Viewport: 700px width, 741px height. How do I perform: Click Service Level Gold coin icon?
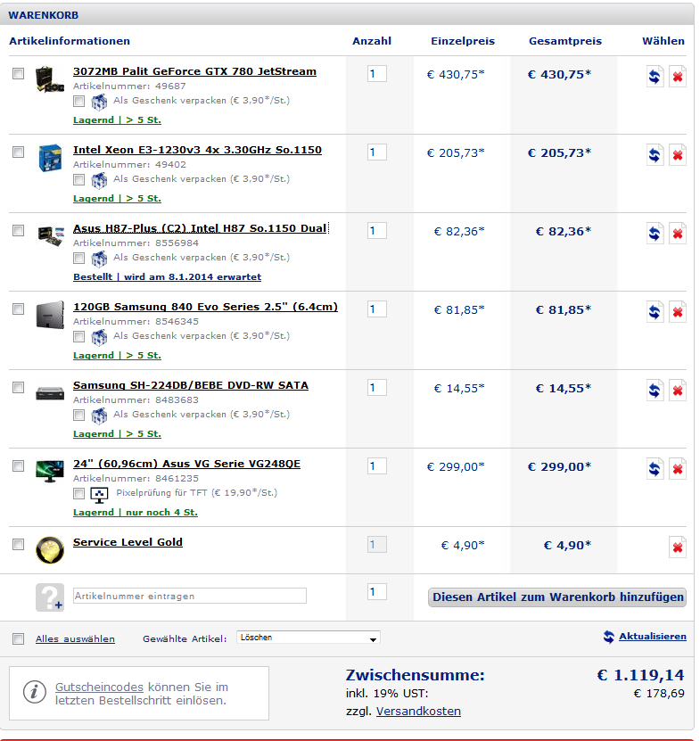pyautogui.click(x=50, y=549)
